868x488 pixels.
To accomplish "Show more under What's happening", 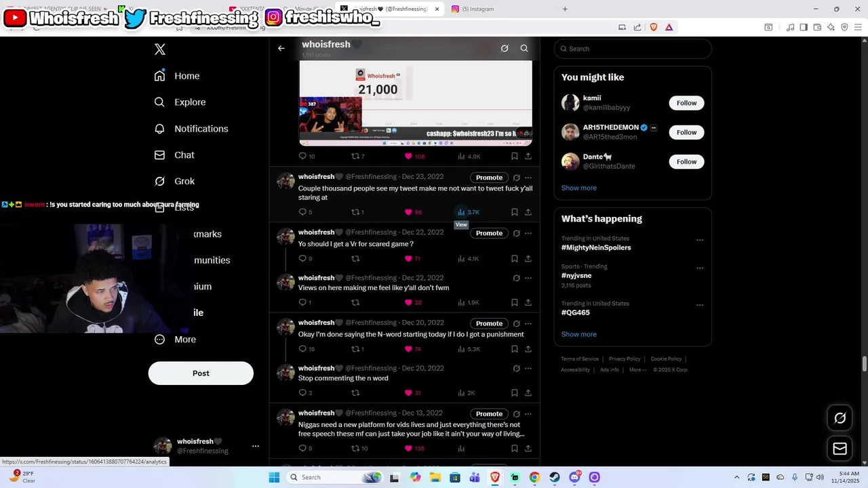I will 579,334.
